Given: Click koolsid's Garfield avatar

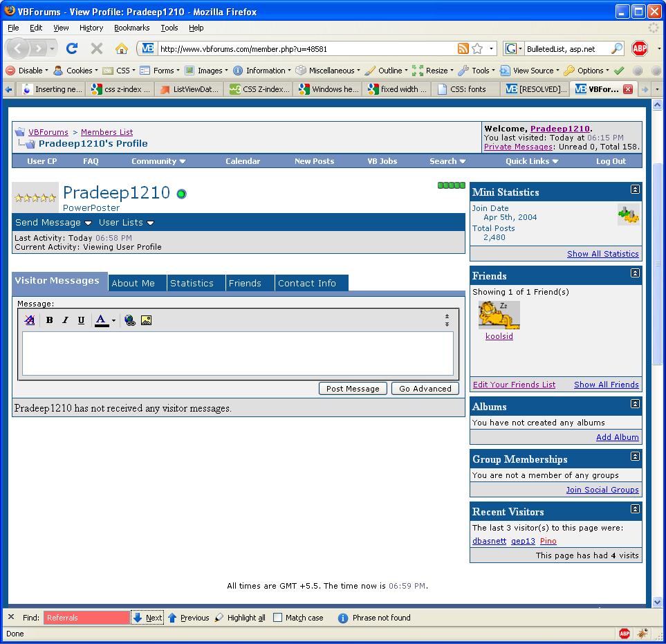Looking at the screenshot, I should 499,315.
